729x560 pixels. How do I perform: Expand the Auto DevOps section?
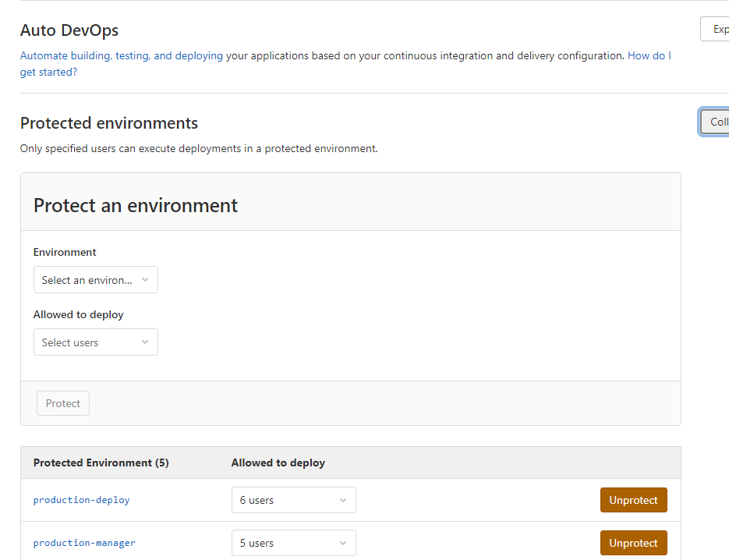[715, 29]
